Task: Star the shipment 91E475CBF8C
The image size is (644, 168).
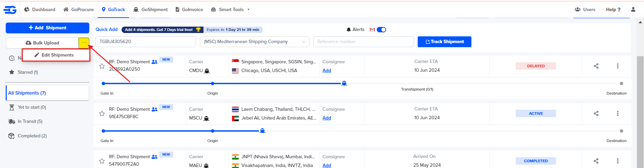Action: (x=102, y=113)
